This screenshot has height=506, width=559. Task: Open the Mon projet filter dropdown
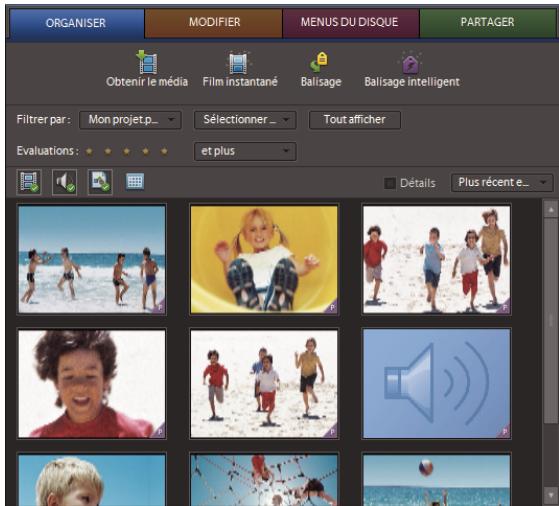tap(130, 120)
